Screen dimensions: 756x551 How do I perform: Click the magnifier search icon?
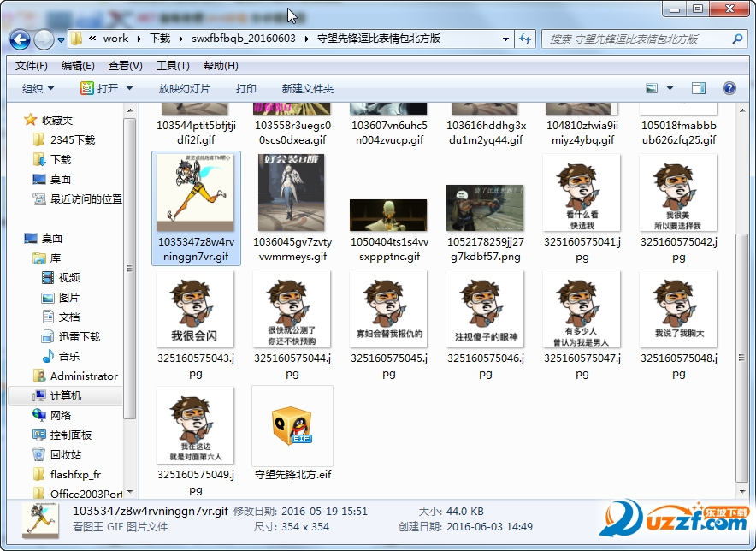tap(736, 39)
